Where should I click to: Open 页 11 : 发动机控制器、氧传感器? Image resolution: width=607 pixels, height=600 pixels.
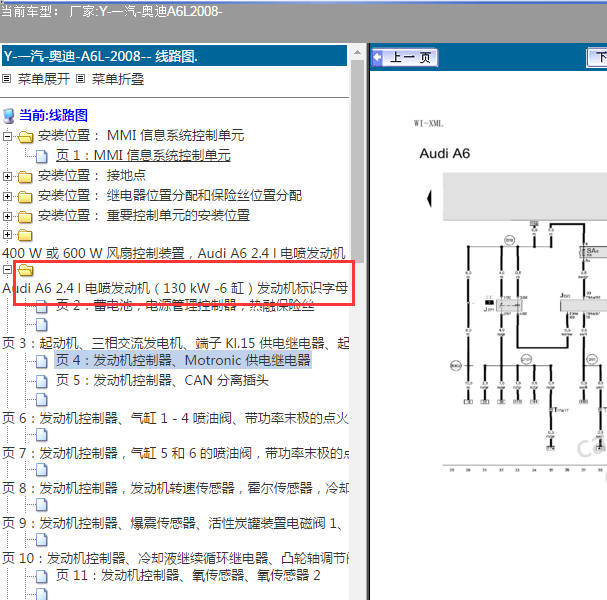pos(188,575)
